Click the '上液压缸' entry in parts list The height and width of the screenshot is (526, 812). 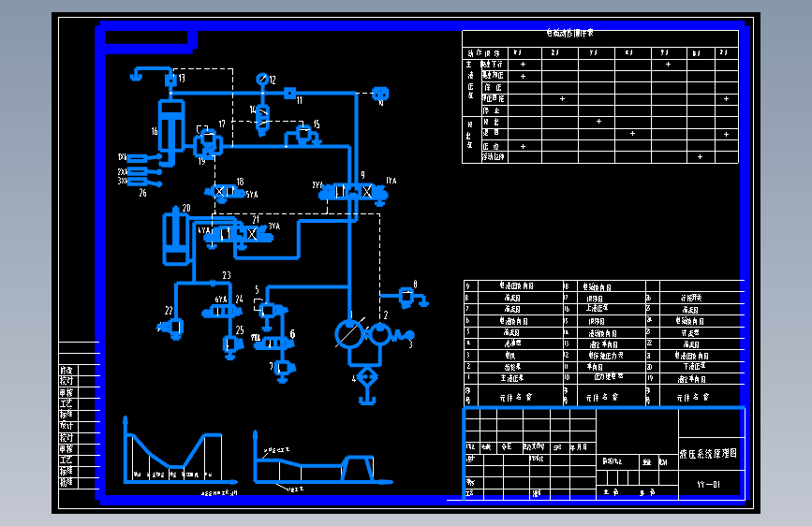[x=597, y=309]
